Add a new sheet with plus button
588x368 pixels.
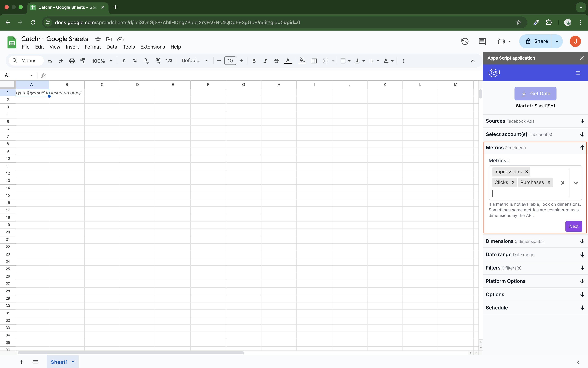21,362
